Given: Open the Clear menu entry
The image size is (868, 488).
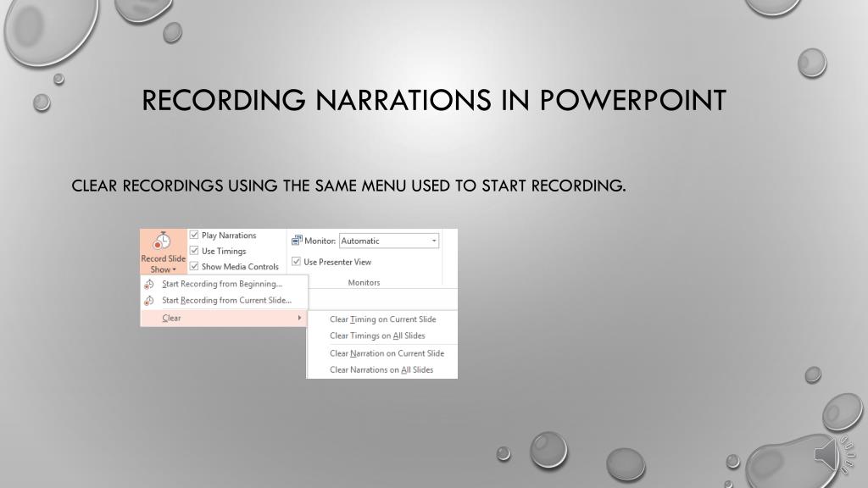Looking at the screenshot, I should click(224, 319).
